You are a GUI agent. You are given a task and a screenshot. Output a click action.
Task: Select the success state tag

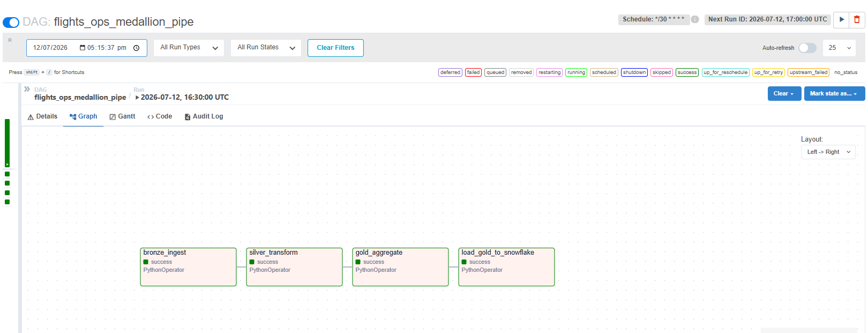coord(687,72)
